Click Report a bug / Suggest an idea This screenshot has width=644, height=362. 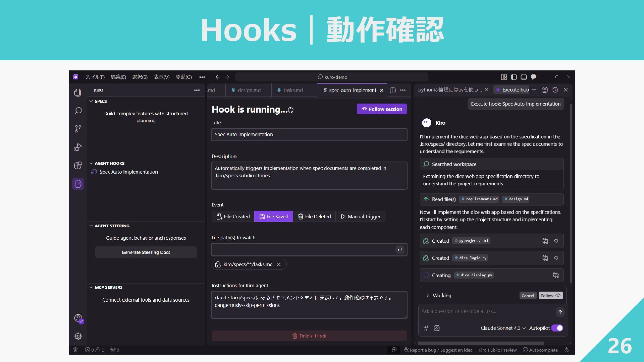(438, 350)
